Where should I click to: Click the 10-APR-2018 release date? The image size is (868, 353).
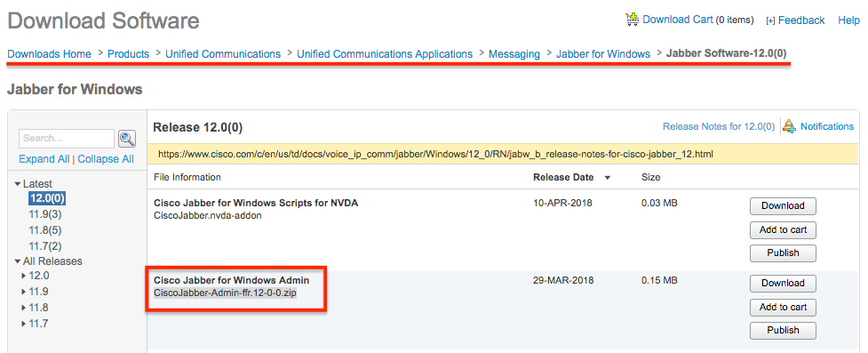562,204
